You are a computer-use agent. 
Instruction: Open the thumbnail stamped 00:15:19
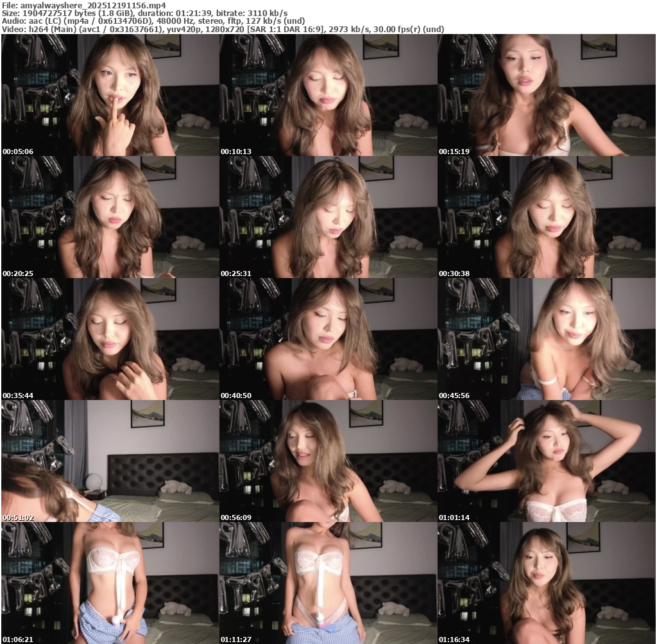pos(547,95)
